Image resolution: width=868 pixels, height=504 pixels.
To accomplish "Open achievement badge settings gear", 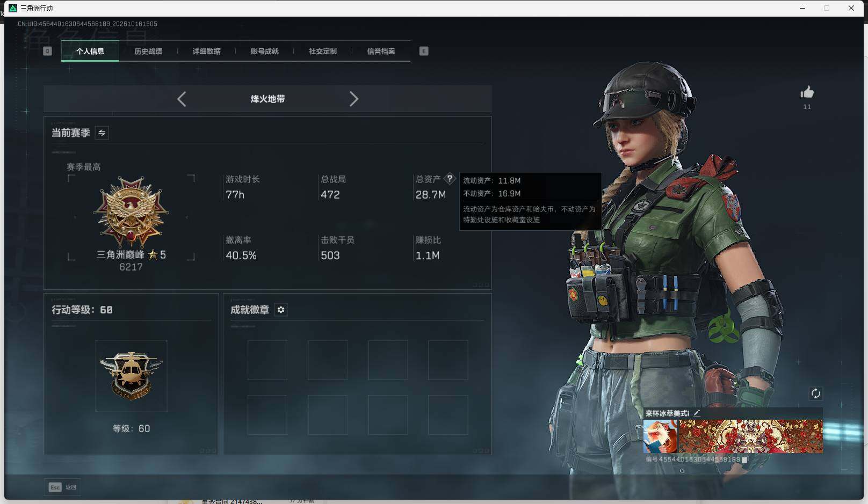I will point(281,310).
